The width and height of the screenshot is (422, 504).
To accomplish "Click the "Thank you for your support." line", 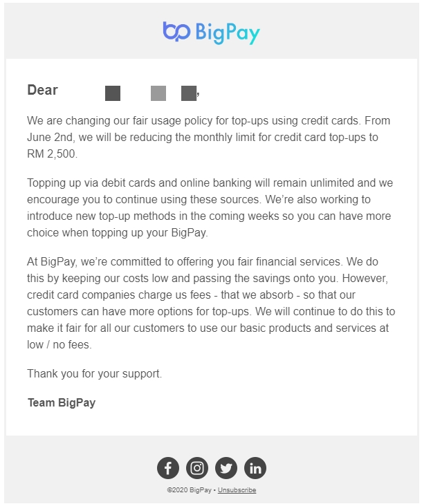I will [95, 373].
